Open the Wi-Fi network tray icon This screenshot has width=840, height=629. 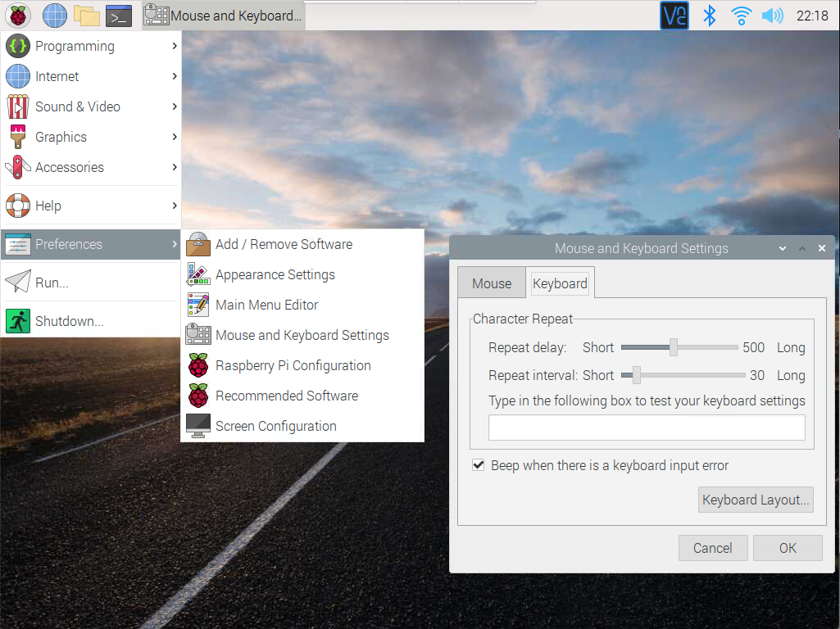point(741,16)
